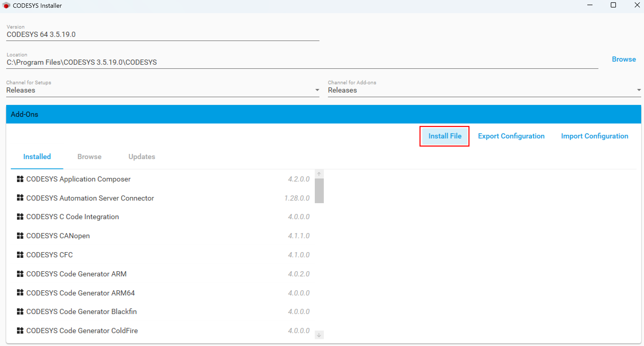Screen dimensions: 644x346
Task: Click Export Configuration
Action: click(511, 136)
